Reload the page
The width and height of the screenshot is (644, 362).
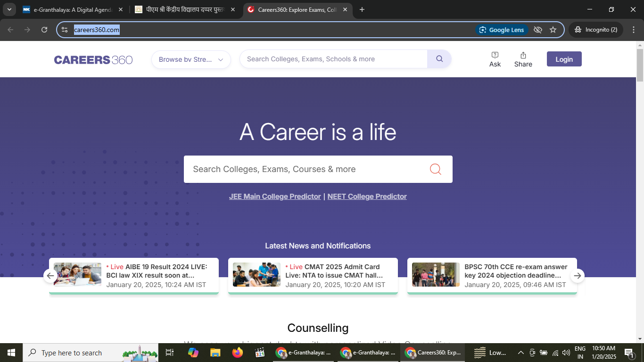click(x=44, y=30)
